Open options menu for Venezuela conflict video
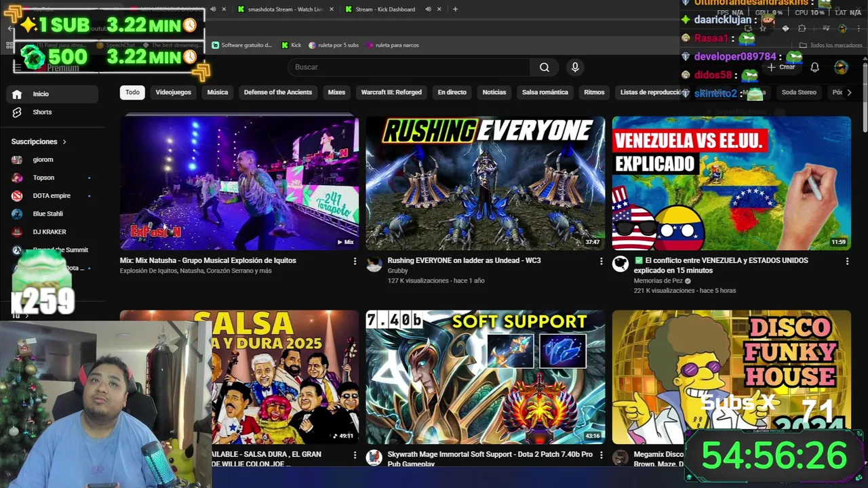 (x=847, y=261)
